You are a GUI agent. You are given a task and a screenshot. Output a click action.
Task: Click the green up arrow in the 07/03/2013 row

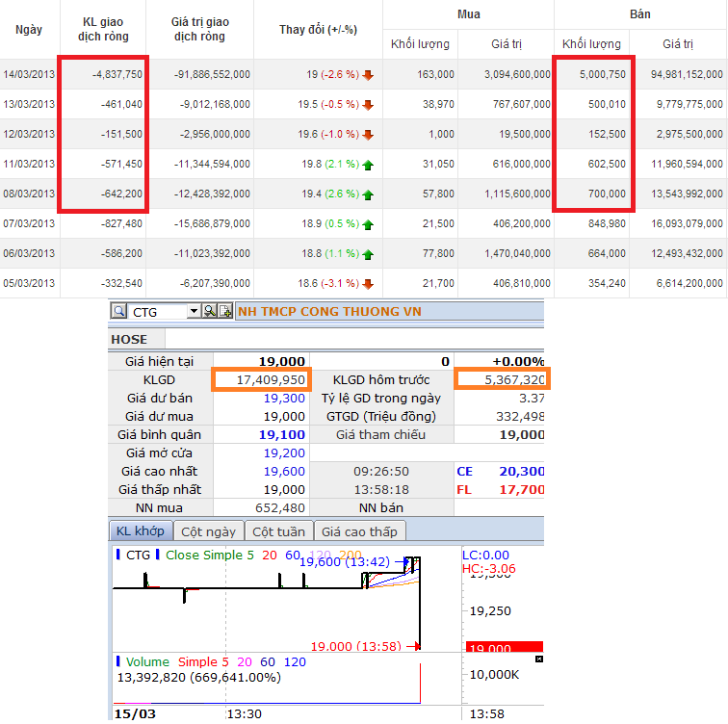368,224
